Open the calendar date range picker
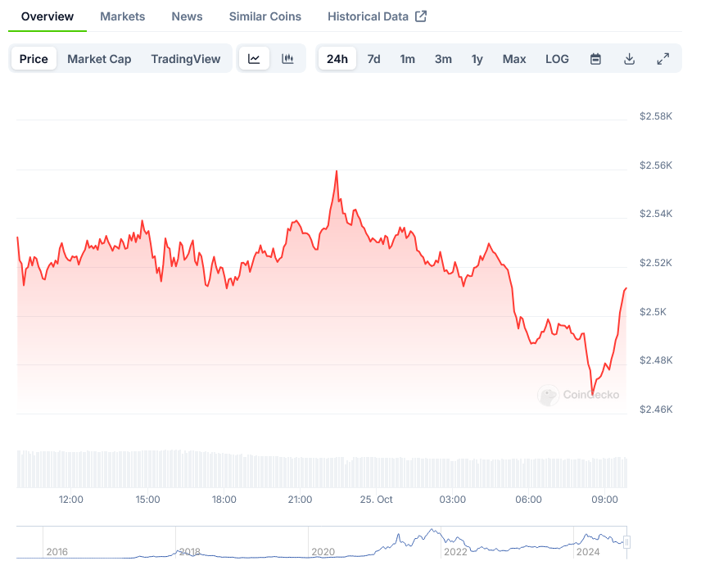Viewport: 728px width, 570px height. [x=595, y=59]
